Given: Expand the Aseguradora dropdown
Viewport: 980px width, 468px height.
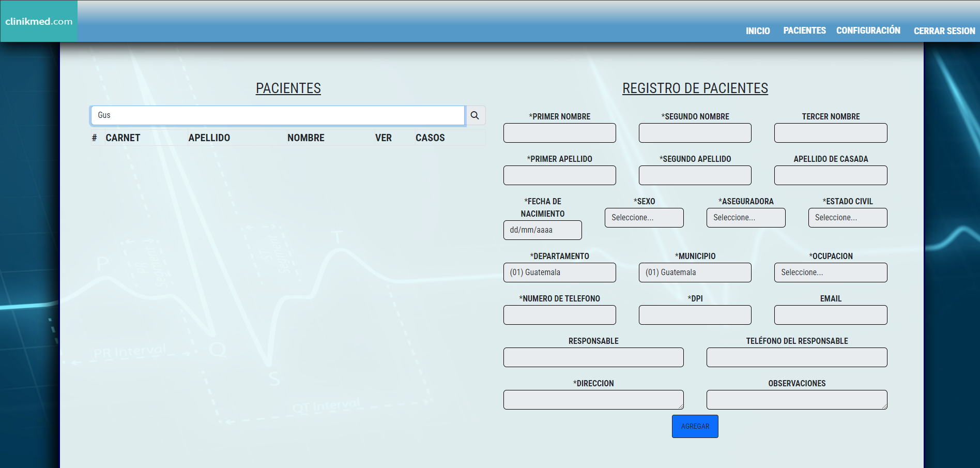Looking at the screenshot, I should point(745,218).
